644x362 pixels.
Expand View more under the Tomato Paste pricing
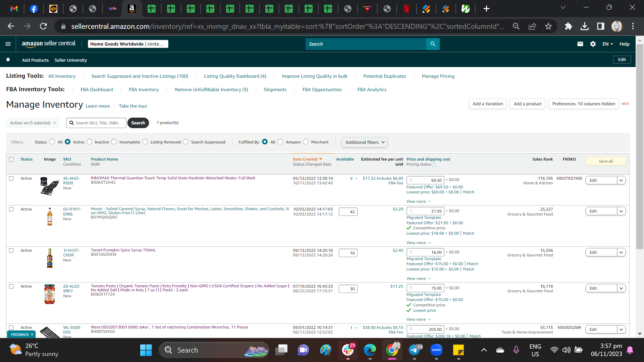(419, 319)
